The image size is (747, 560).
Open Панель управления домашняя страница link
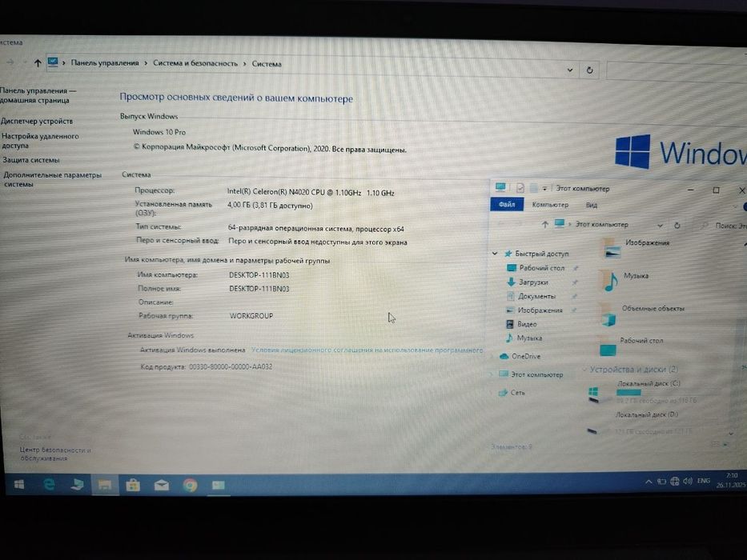click(38, 95)
